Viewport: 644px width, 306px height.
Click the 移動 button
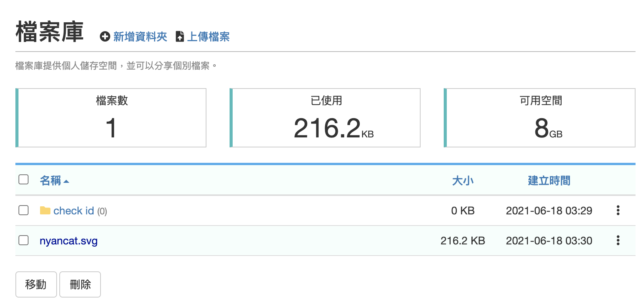pyautogui.click(x=36, y=284)
